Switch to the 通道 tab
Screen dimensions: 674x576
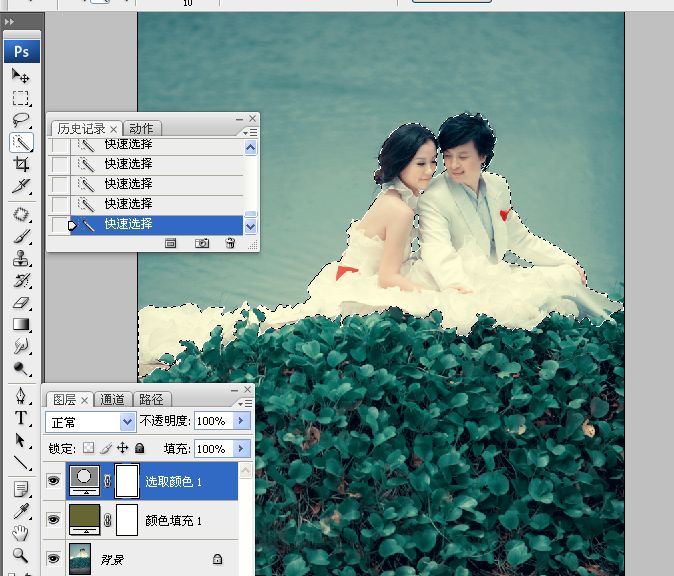[113, 400]
